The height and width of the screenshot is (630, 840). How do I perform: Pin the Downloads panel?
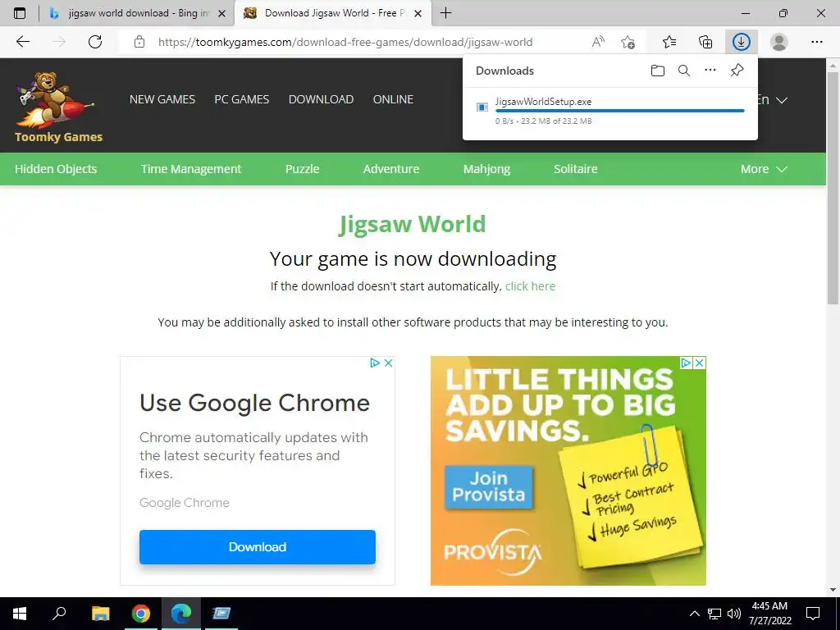coord(737,71)
